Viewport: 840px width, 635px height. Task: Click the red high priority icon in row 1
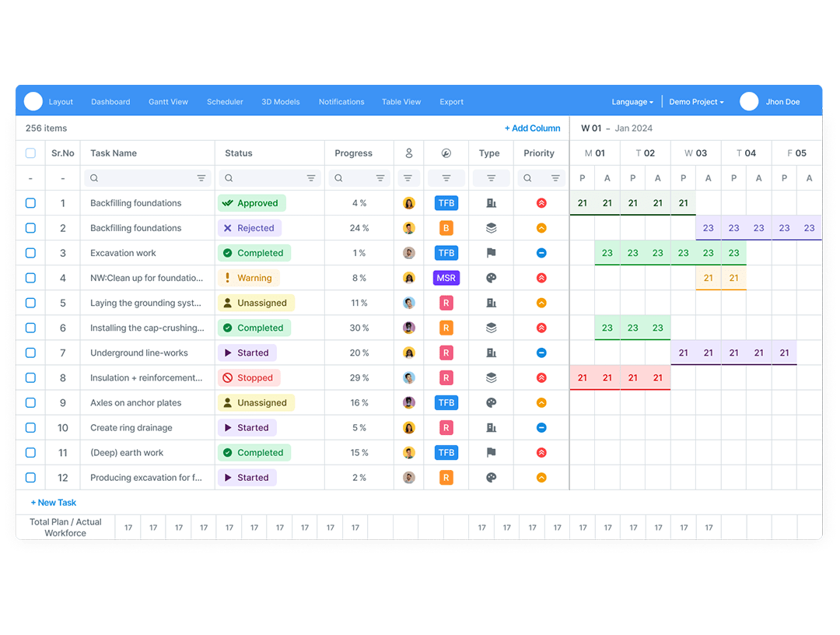pyautogui.click(x=541, y=203)
